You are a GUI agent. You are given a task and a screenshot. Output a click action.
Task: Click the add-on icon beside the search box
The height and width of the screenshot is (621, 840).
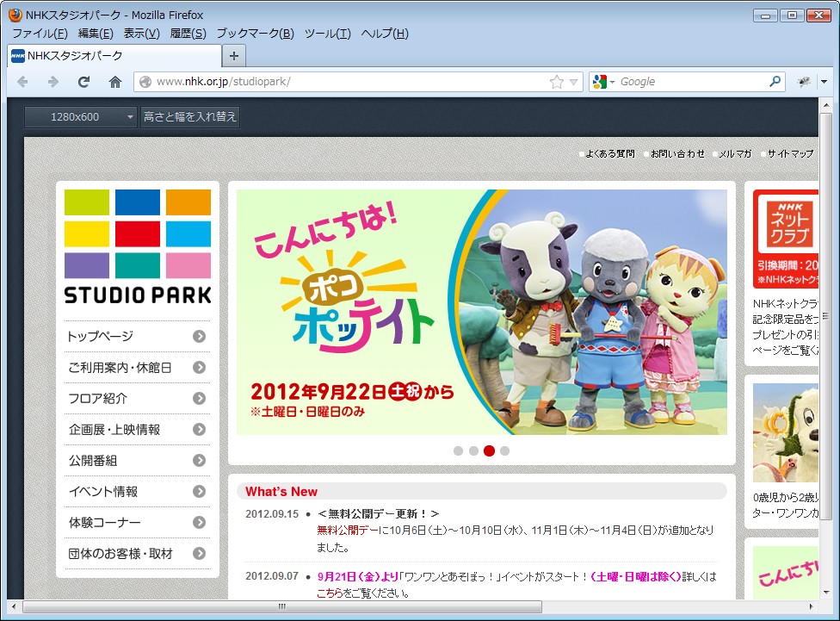tap(804, 82)
